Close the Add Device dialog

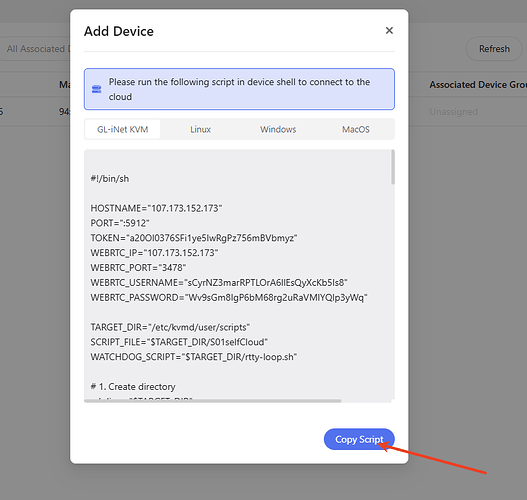(389, 31)
